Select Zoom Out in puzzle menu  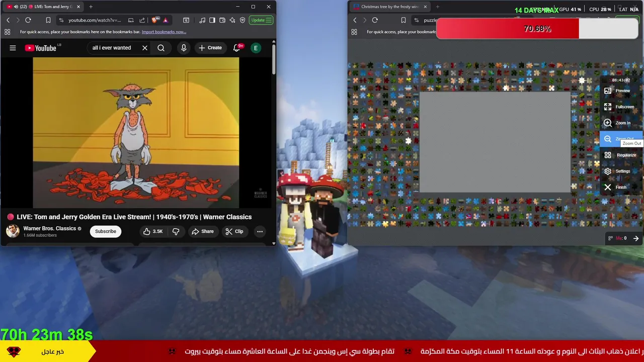click(621, 139)
